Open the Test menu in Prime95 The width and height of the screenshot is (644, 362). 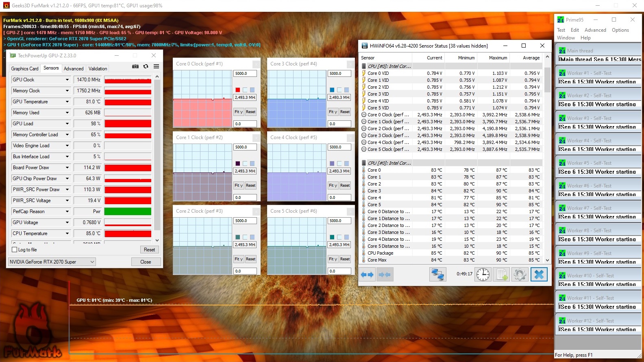[561, 30]
